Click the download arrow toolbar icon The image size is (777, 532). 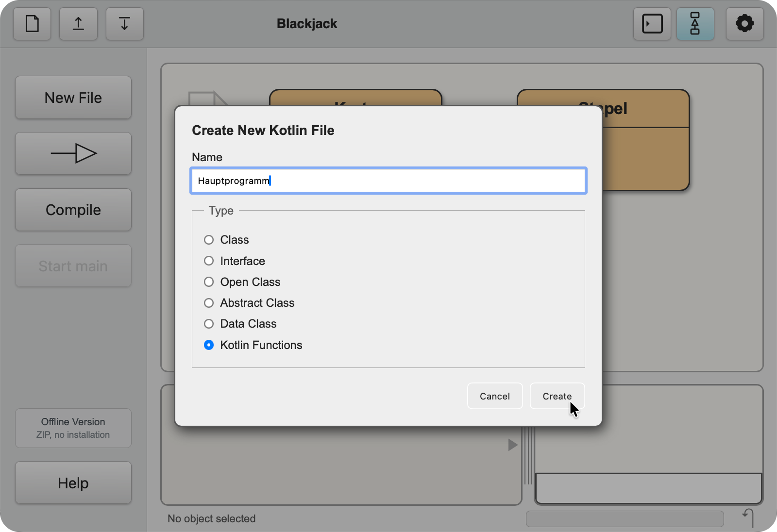tap(124, 23)
